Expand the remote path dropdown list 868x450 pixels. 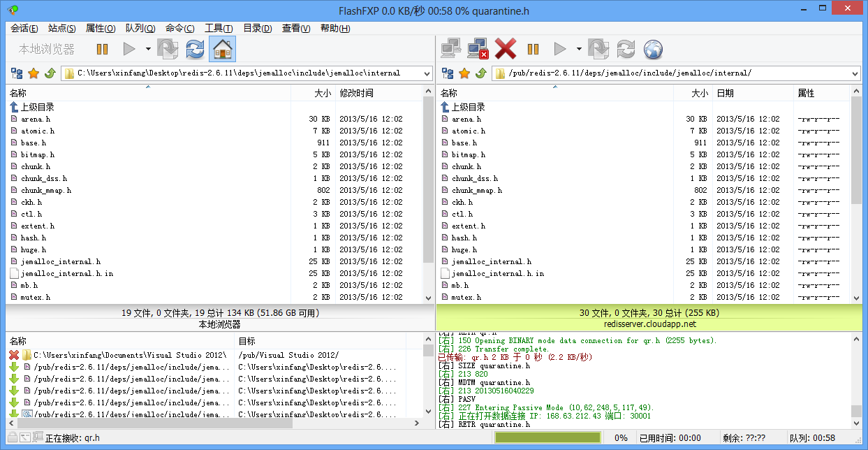pyautogui.click(x=855, y=73)
